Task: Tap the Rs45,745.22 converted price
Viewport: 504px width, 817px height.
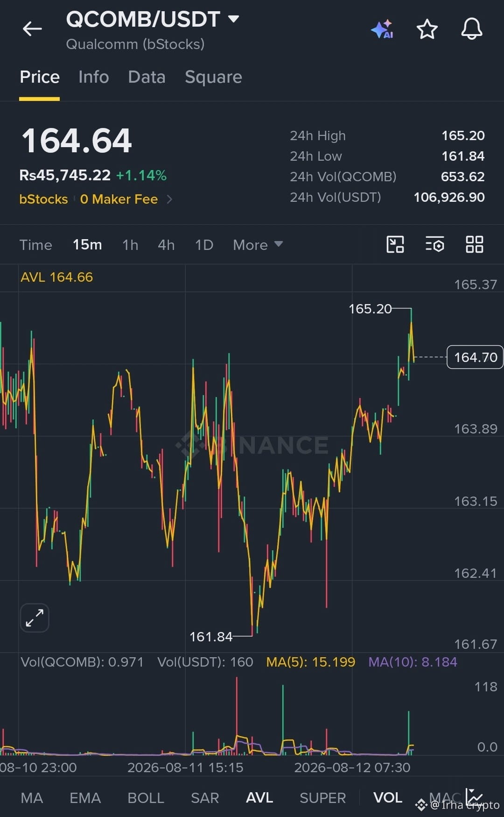Action: [65, 176]
